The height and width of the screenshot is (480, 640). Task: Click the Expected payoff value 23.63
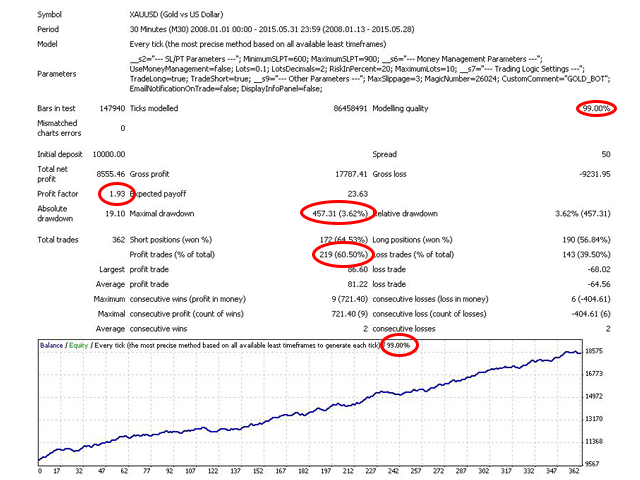(358, 194)
